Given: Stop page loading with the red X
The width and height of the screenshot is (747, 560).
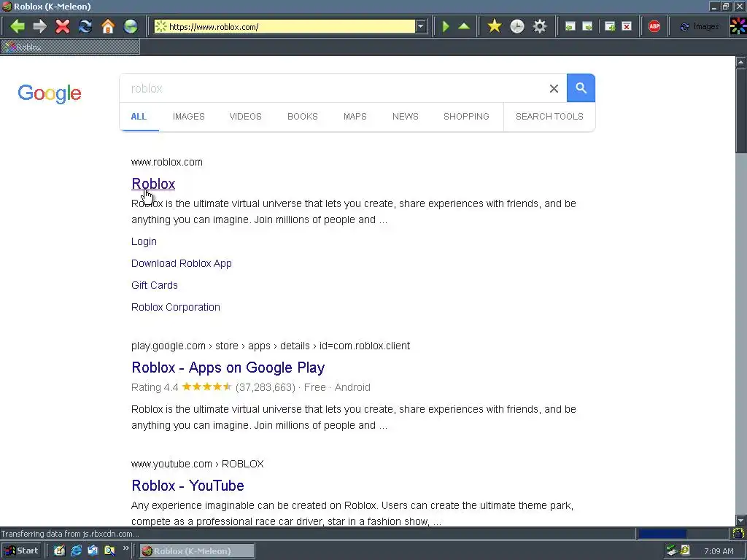Looking at the screenshot, I should click(x=63, y=26).
